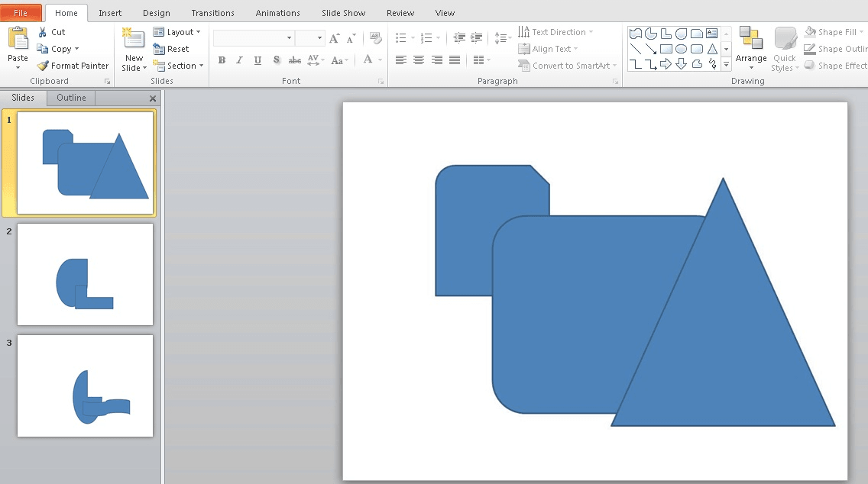Viewport: 868px width, 484px height.
Task: Open Line Spacing options
Action: pos(503,38)
